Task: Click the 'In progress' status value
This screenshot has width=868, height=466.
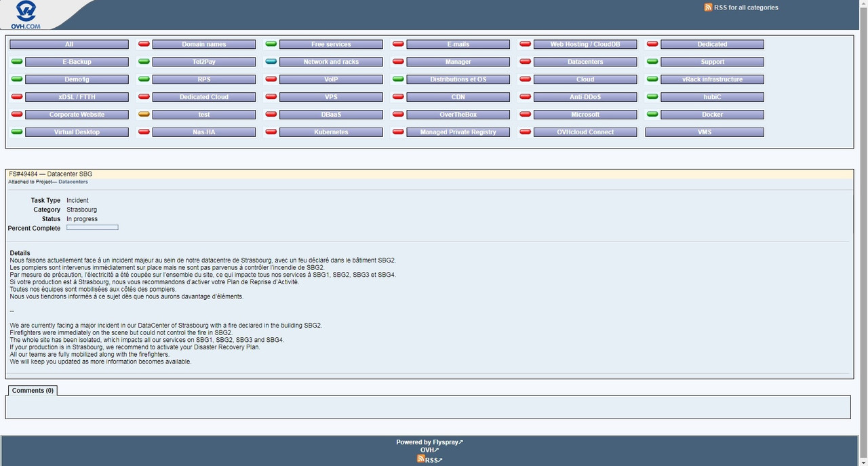Action: tap(82, 219)
